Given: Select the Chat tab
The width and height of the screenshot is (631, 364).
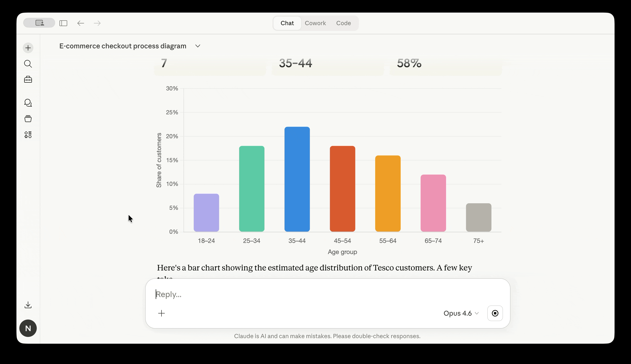Looking at the screenshot, I should tap(287, 23).
